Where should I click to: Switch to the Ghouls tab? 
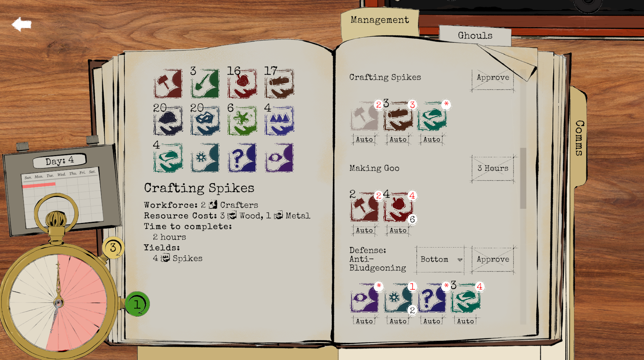475,36
